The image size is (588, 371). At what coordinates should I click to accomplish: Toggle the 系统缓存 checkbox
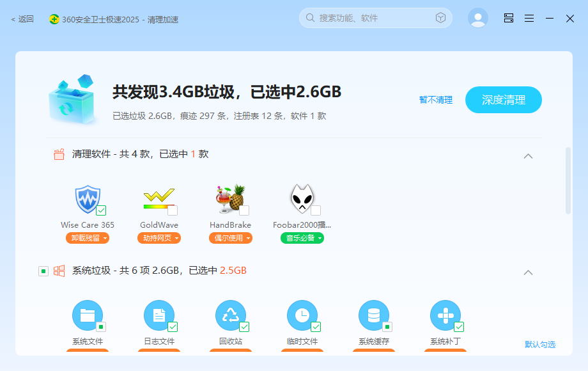387,327
